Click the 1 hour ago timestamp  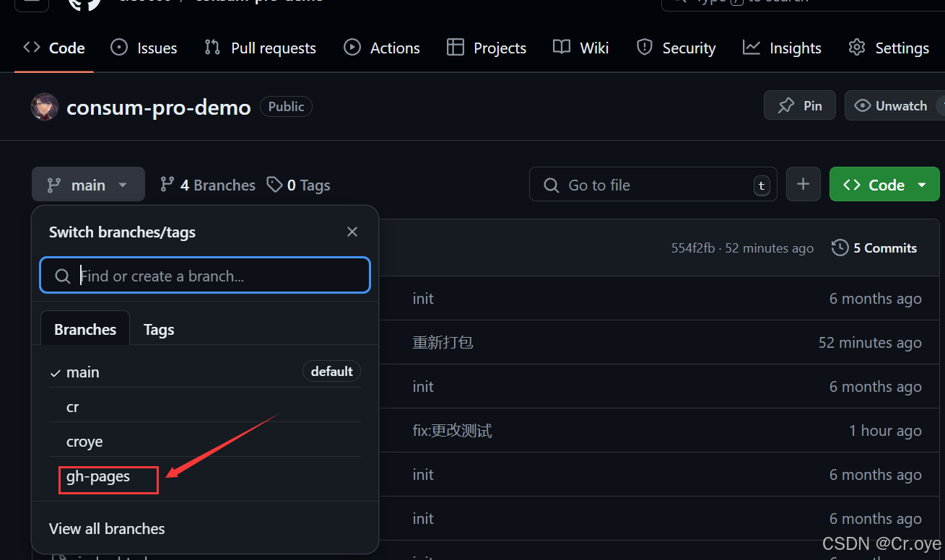[x=885, y=430]
